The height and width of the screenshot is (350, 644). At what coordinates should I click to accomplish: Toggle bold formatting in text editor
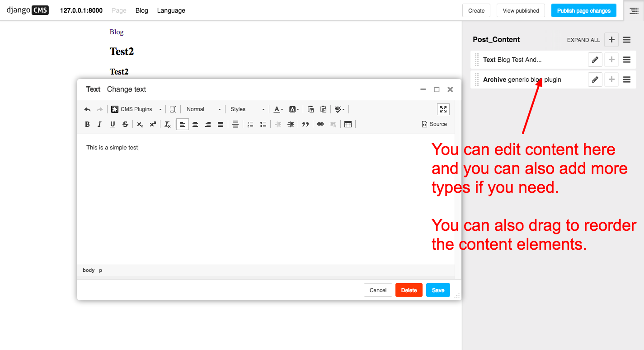coord(88,124)
